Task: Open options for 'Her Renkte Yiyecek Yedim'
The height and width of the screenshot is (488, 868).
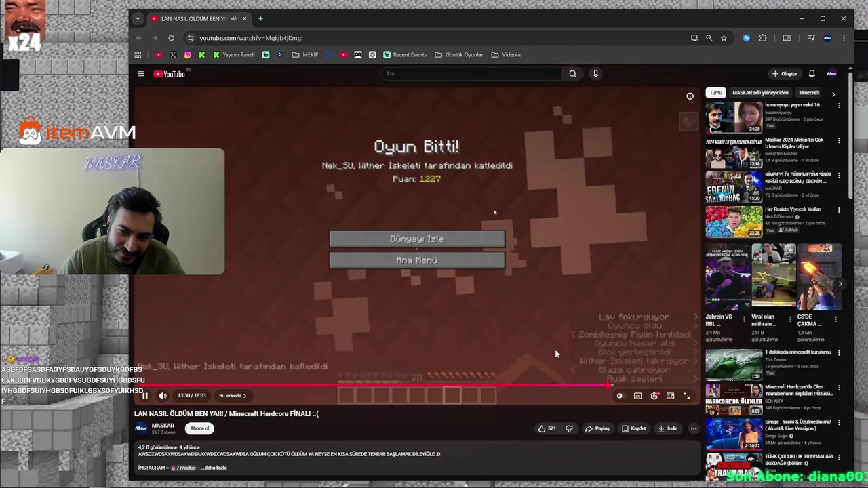Action: click(x=839, y=210)
